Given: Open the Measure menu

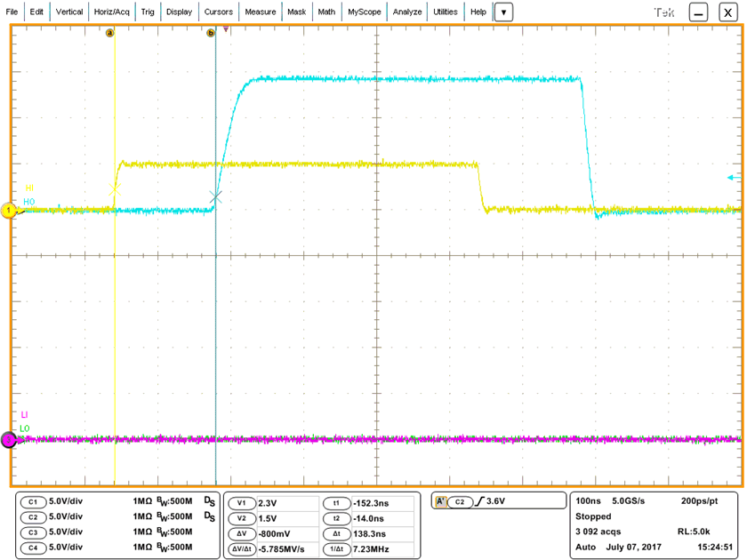Looking at the screenshot, I should pyautogui.click(x=261, y=12).
